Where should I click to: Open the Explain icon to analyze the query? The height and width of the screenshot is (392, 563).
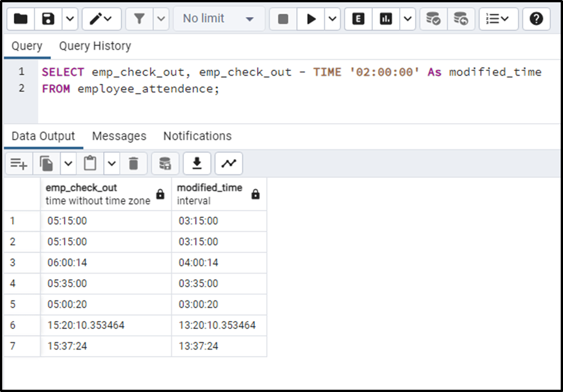(x=357, y=18)
